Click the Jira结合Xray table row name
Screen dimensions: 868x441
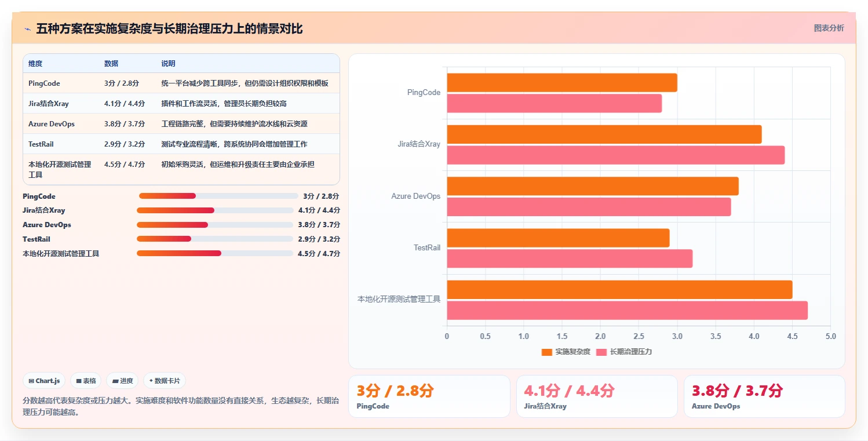click(49, 104)
